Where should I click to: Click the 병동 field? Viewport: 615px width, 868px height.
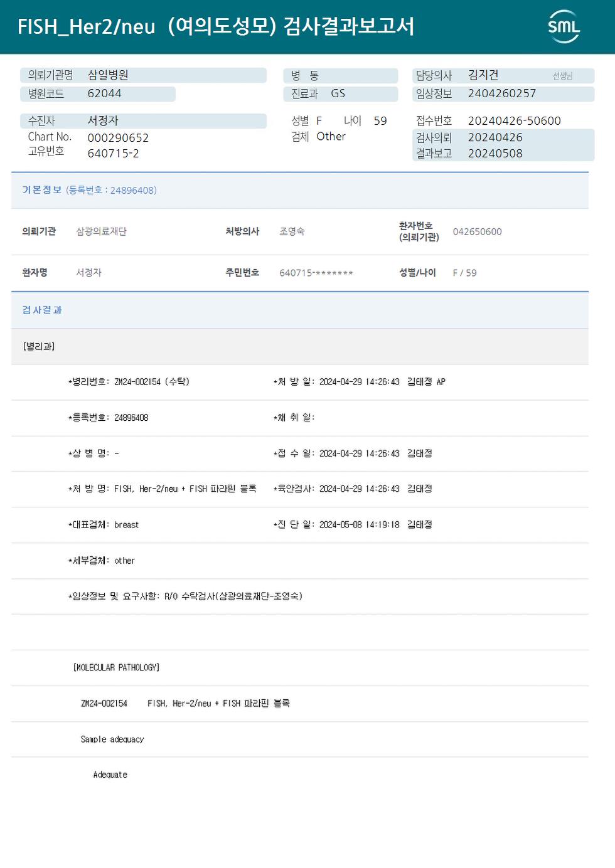point(340,75)
